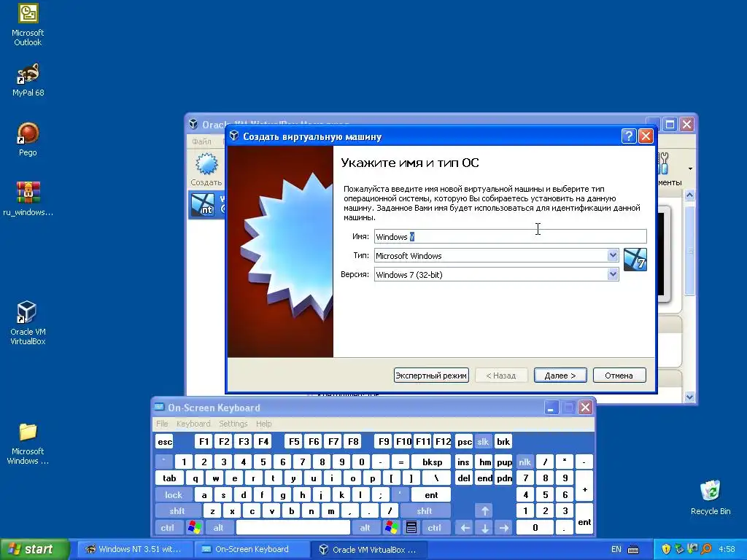This screenshot has height=560, width=747.
Task: Toggle the lock (caps lock) key
Action: coord(174,495)
